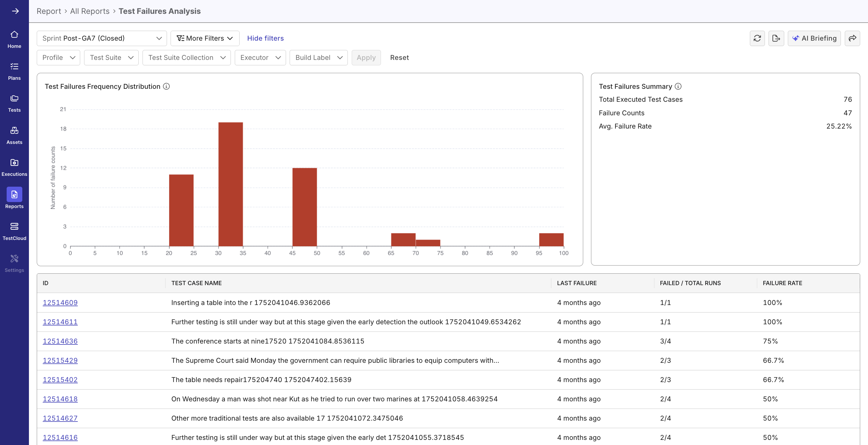Collapse the sidebar with the arrow icon
The width and height of the screenshot is (868, 445).
pos(15,11)
